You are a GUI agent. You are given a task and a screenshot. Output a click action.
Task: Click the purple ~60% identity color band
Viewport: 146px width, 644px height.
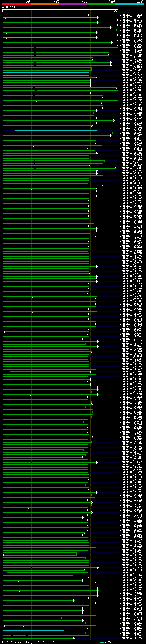(73, 4)
